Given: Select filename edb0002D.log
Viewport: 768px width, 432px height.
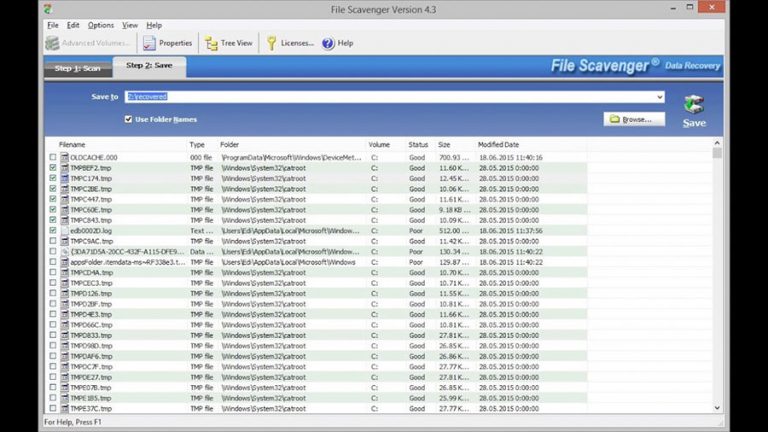Looking at the screenshot, I should (x=91, y=230).
